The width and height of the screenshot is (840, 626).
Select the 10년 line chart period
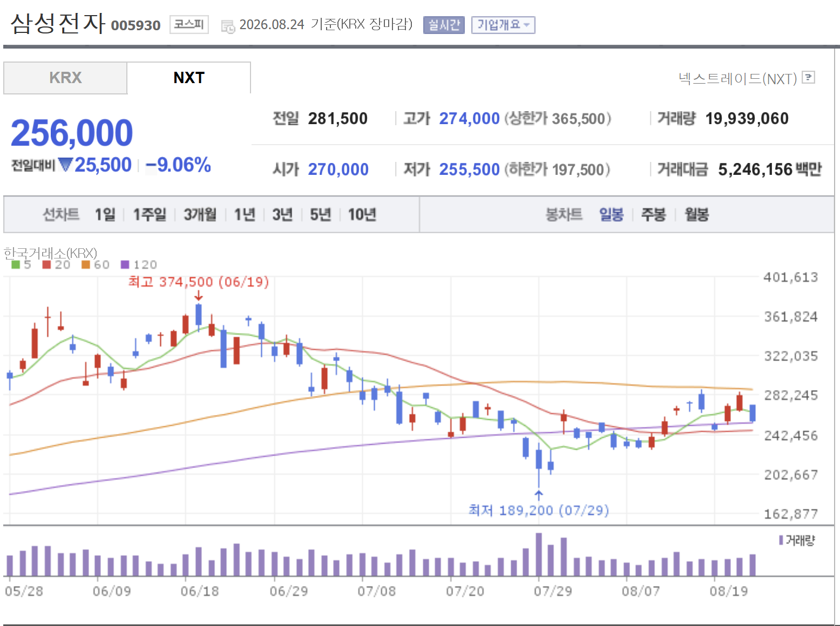(362, 215)
